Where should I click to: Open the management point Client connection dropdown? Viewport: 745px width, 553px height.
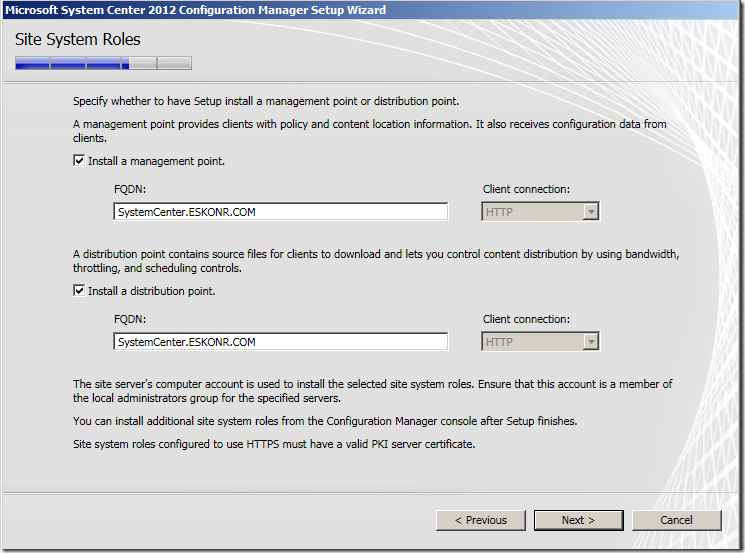pos(540,211)
